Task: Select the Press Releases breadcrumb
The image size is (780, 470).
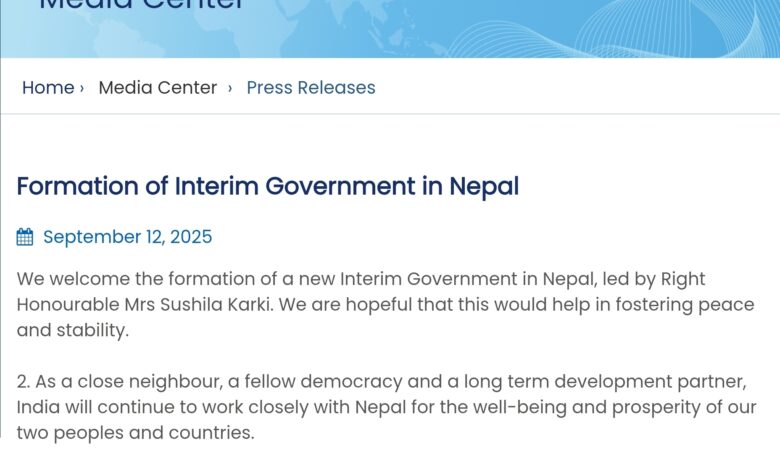Action: [311, 88]
